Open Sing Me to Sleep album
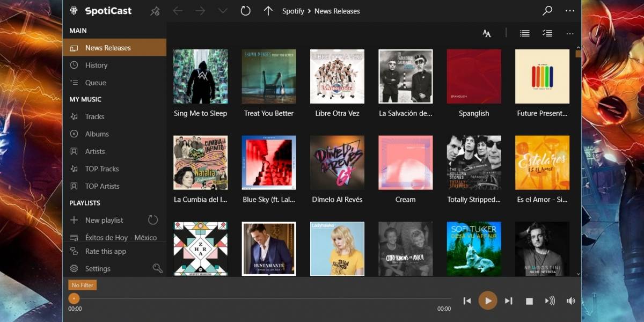 (200, 77)
